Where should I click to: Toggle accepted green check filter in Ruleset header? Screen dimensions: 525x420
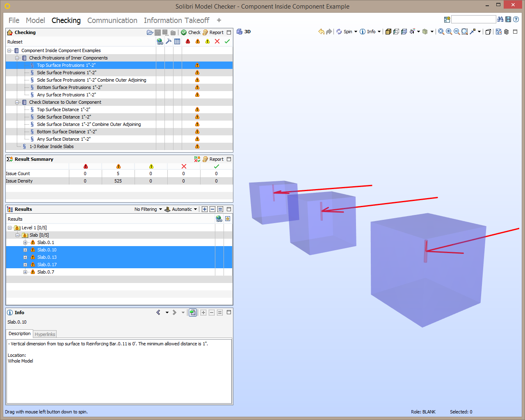(x=227, y=41)
